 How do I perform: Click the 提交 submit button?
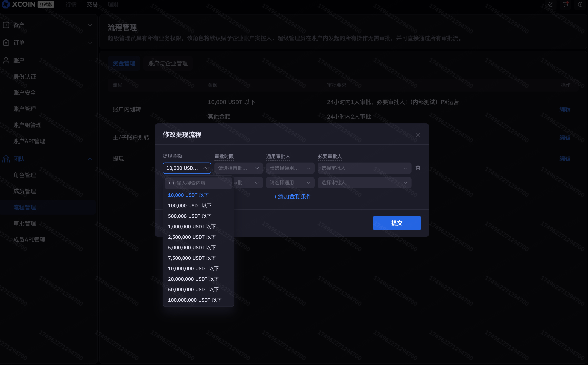pyautogui.click(x=397, y=223)
